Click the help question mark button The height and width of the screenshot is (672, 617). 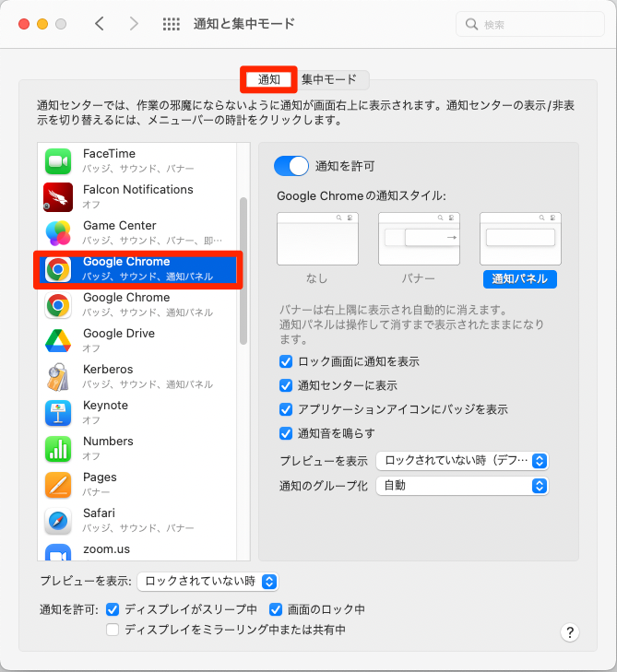(x=570, y=632)
